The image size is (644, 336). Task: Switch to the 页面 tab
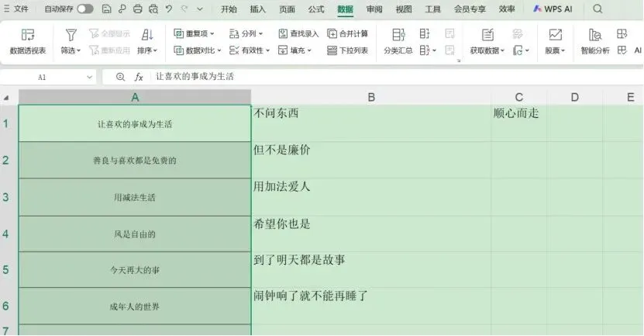pyautogui.click(x=287, y=9)
